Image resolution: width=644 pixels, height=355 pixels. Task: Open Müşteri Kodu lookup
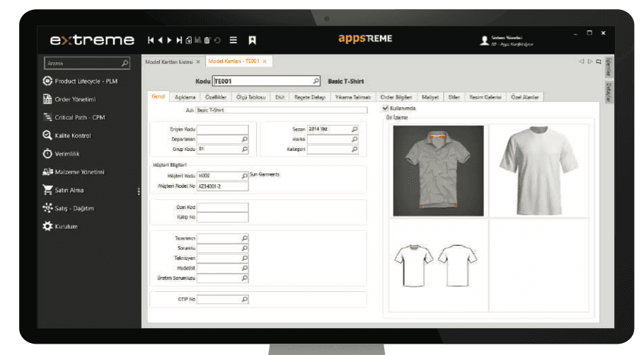click(x=244, y=176)
